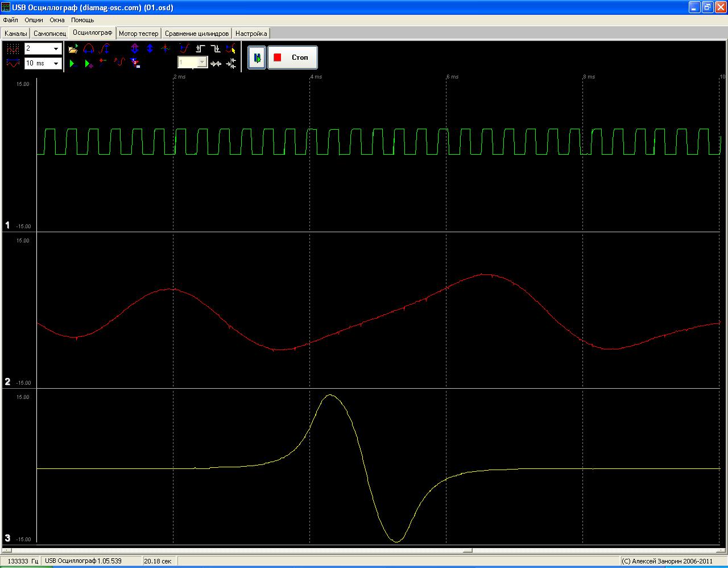The image size is (728, 568).
Task: Open the Окна menu
Action: [57, 20]
